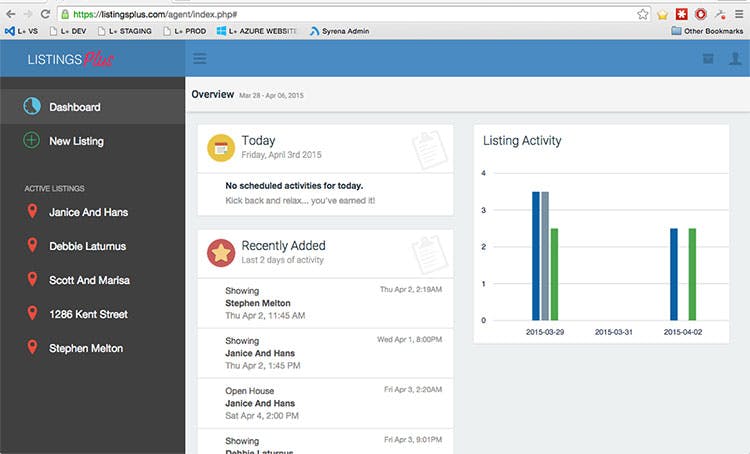
Task: Click the map pin beside Stephen Melton
Action: 32,347
